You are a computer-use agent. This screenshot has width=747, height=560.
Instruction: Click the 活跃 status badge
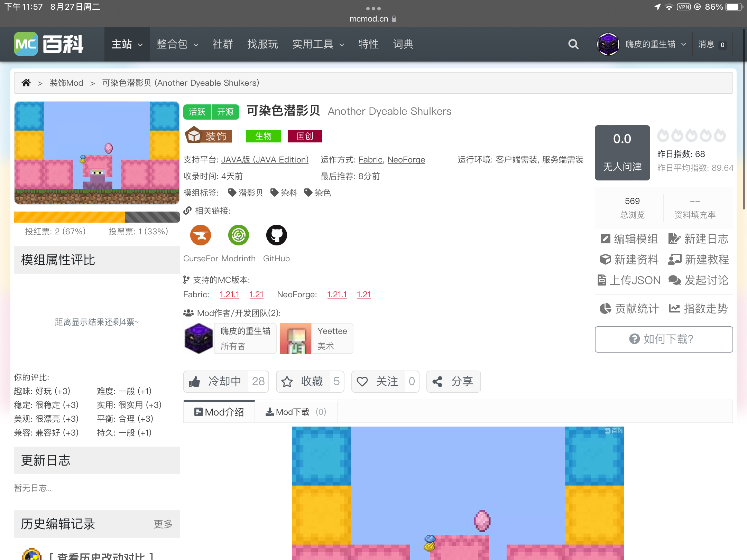197,112
